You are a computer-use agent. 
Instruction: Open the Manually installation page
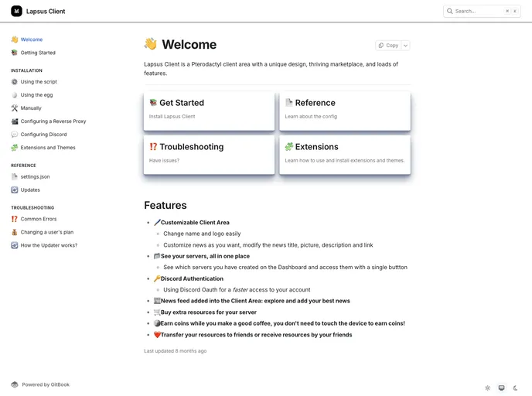tap(31, 108)
